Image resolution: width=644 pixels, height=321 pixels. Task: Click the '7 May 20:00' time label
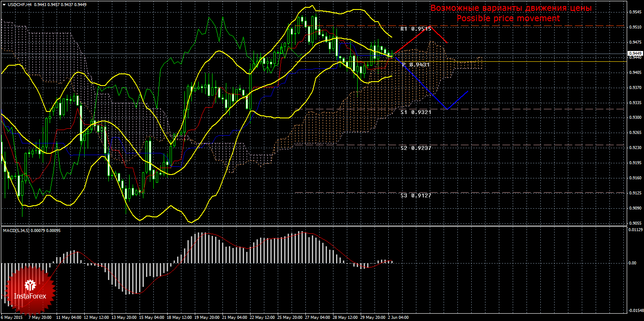click(x=41, y=317)
